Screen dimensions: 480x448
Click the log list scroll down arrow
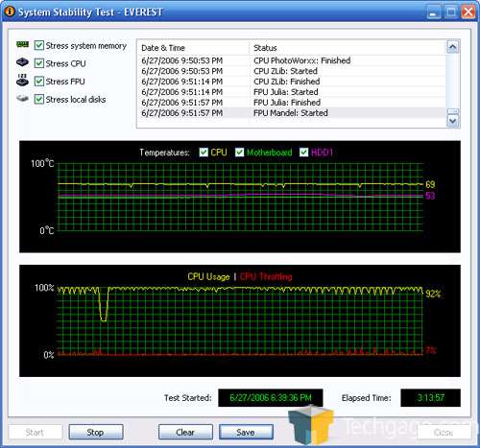[452, 121]
